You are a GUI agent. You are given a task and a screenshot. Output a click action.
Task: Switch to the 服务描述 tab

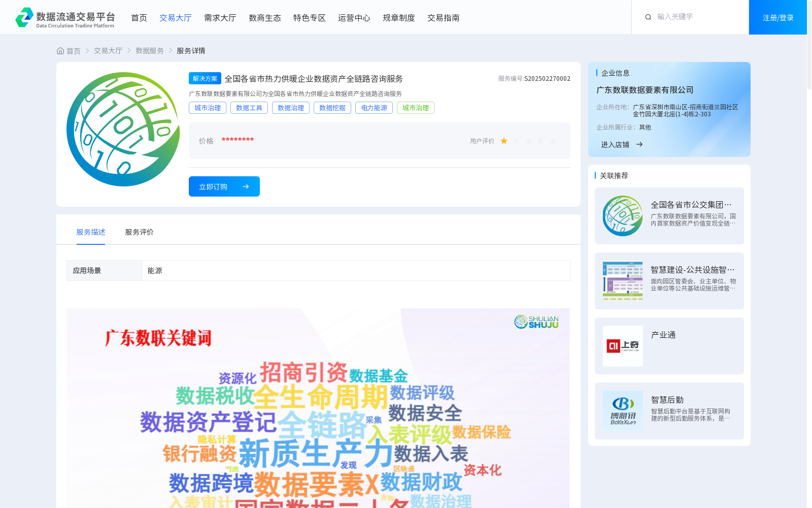[x=91, y=232]
